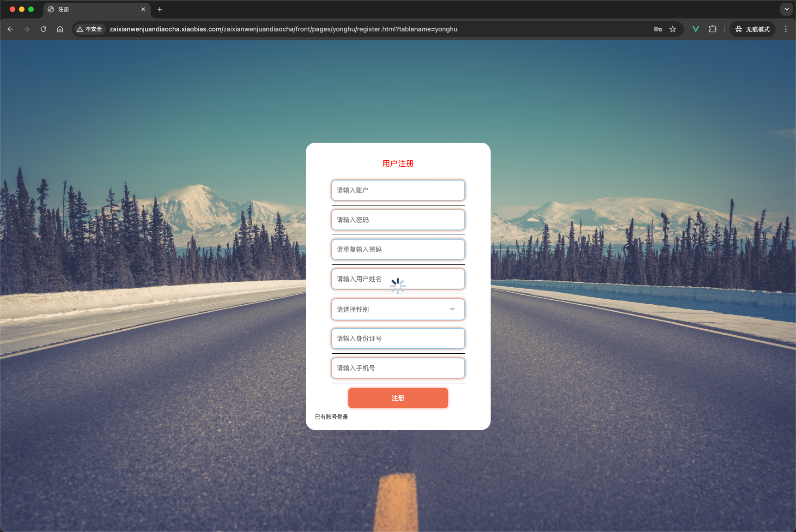Click the orange 注册 button

(398, 398)
